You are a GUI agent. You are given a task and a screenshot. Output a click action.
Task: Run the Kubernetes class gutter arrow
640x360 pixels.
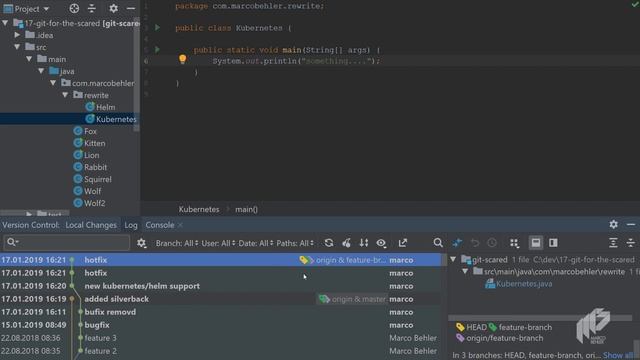pos(157,27)
